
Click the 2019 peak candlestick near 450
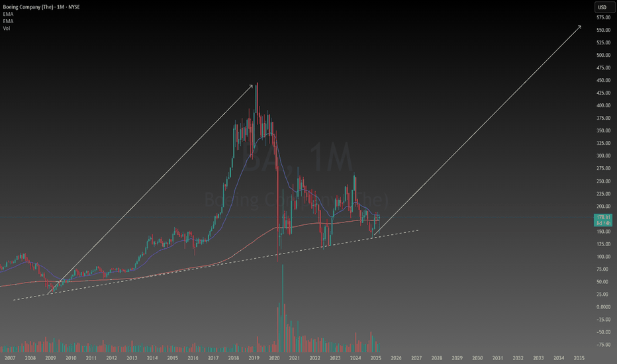pyautogui.click(x=257, y=99)
